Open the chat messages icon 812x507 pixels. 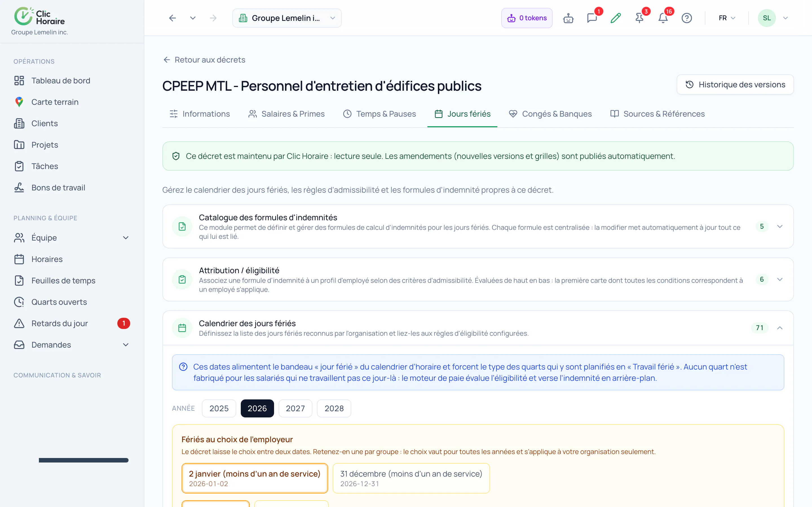pos(592,18)
